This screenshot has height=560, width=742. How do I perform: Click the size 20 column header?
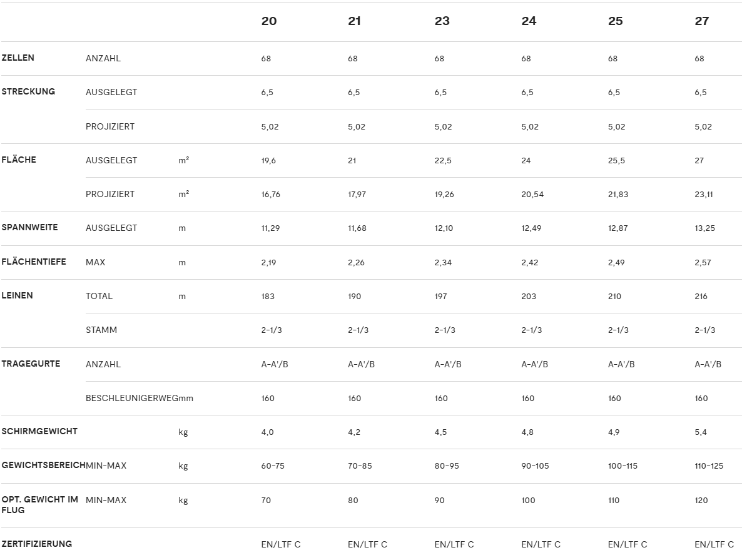click(268, 21)
